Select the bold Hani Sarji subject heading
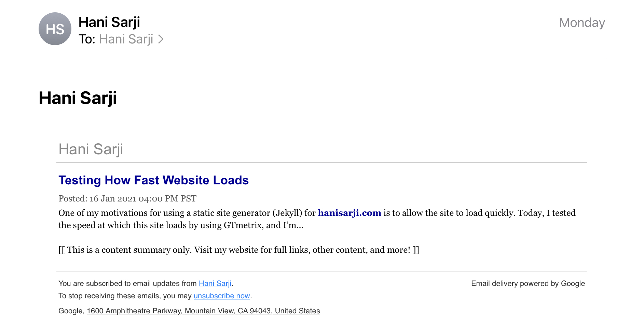The height and width of the screenshot is (327, 644). 78,98
